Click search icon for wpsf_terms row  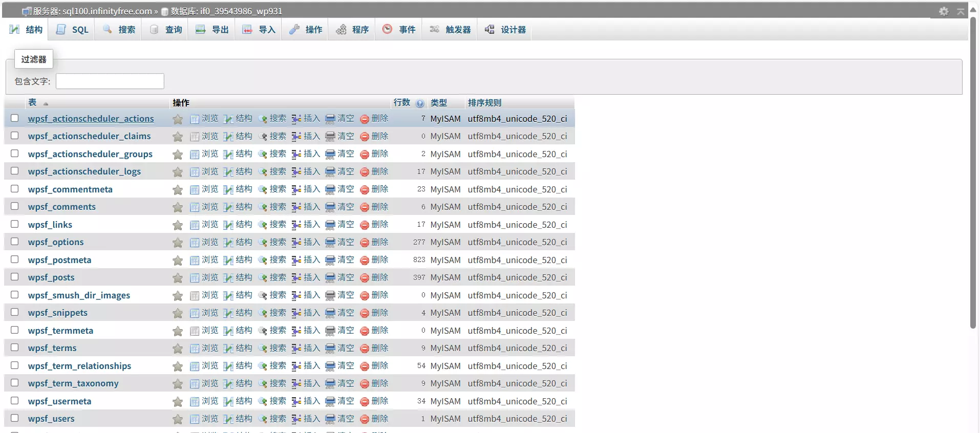click(x=263, y=349)
